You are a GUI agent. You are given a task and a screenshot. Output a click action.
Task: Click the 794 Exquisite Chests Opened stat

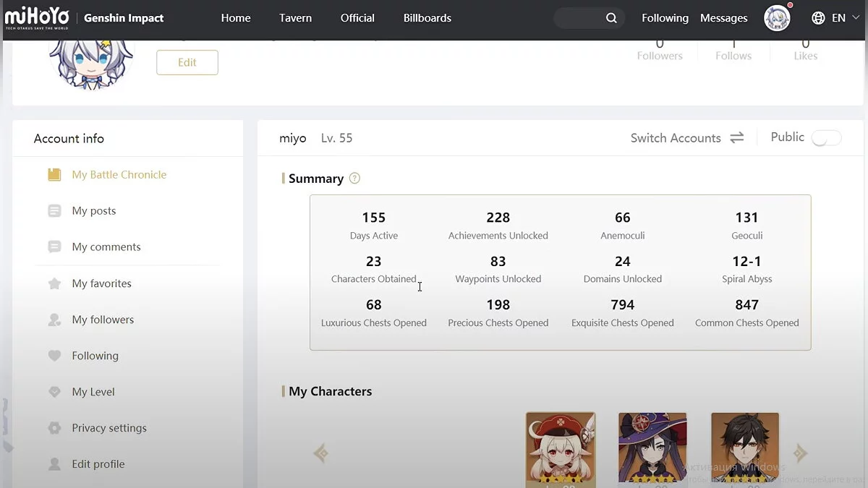(623, 313)
